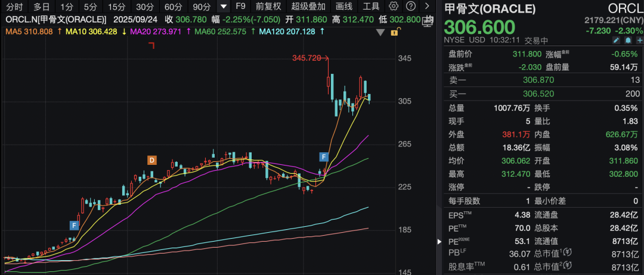
Task: Click the MA60 252.575 indicator label
Action: [x=221, y=32]
